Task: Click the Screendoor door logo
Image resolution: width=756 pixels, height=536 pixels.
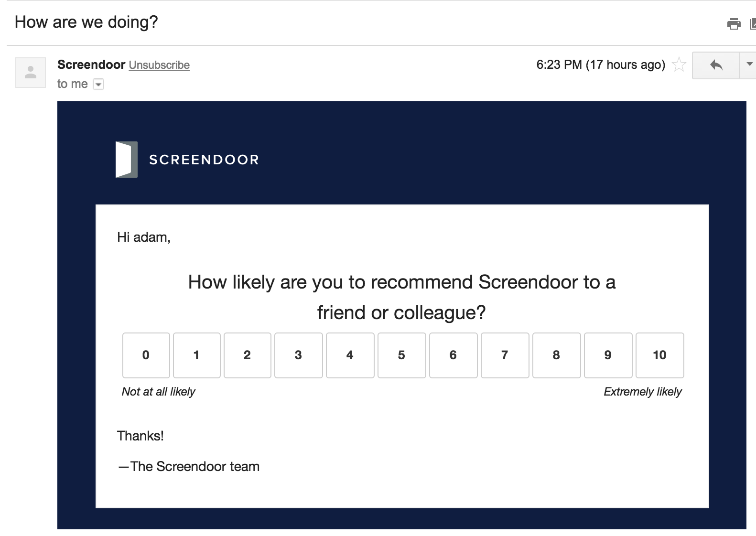Action: point(127,160)
